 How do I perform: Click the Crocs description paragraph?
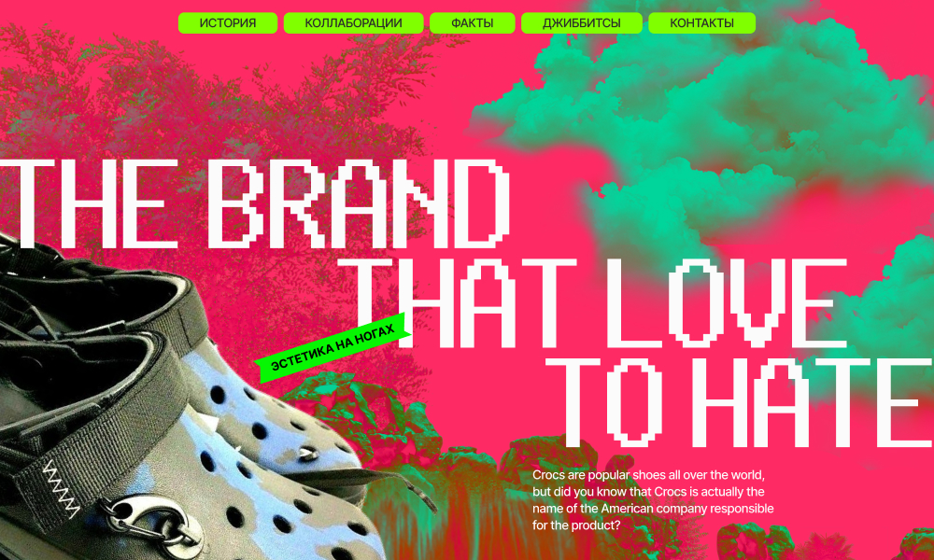click(653, 500)
